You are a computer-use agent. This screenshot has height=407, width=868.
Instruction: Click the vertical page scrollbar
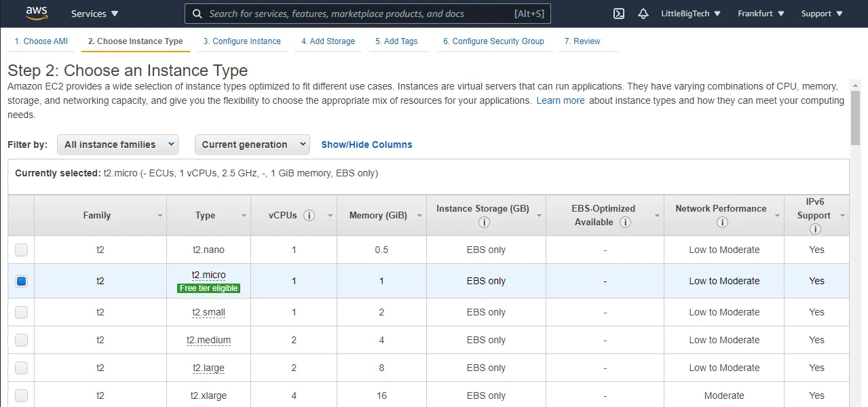(855, 117)
